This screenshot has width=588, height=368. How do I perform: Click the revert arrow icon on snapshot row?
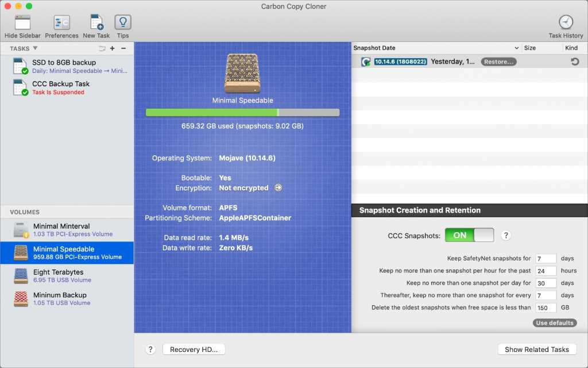pos(574,62)
